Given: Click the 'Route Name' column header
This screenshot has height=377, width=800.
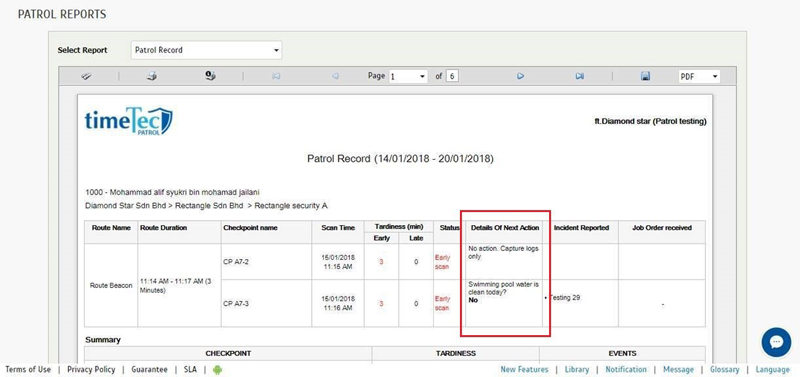Looking at the screenshot, I should tap(111, 228).
